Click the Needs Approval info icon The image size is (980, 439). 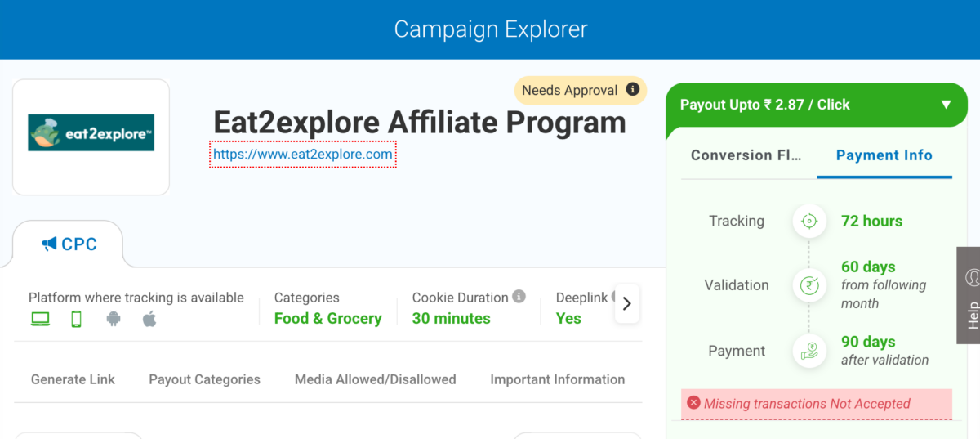tap(632, 90)
